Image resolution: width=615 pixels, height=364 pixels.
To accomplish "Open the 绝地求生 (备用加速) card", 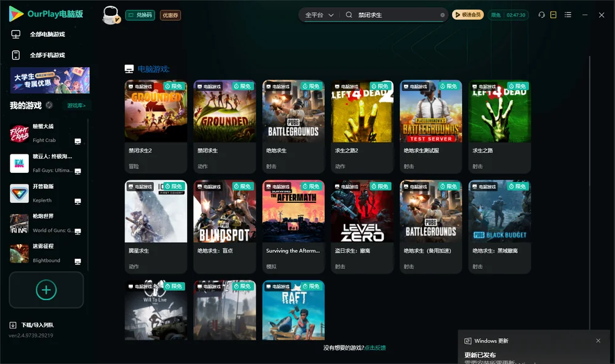I will [431, 227].
